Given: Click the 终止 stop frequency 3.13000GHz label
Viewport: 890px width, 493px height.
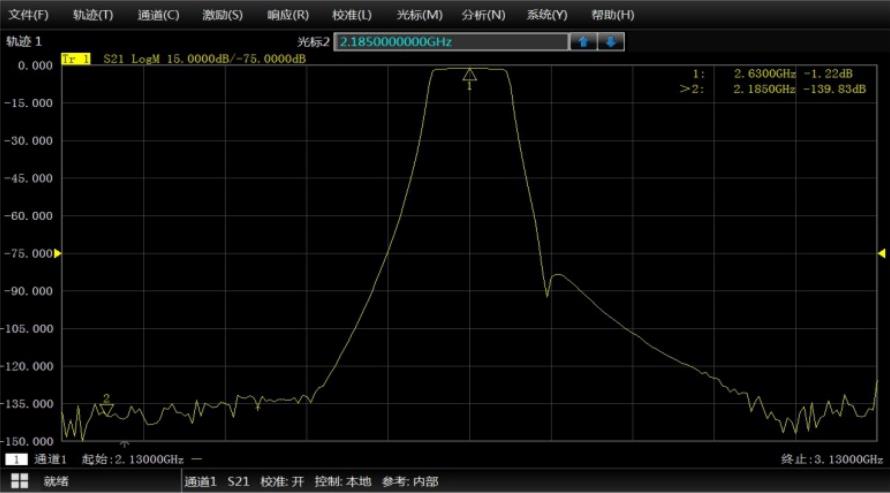Looking at the screenshot, I should point(832,459).
